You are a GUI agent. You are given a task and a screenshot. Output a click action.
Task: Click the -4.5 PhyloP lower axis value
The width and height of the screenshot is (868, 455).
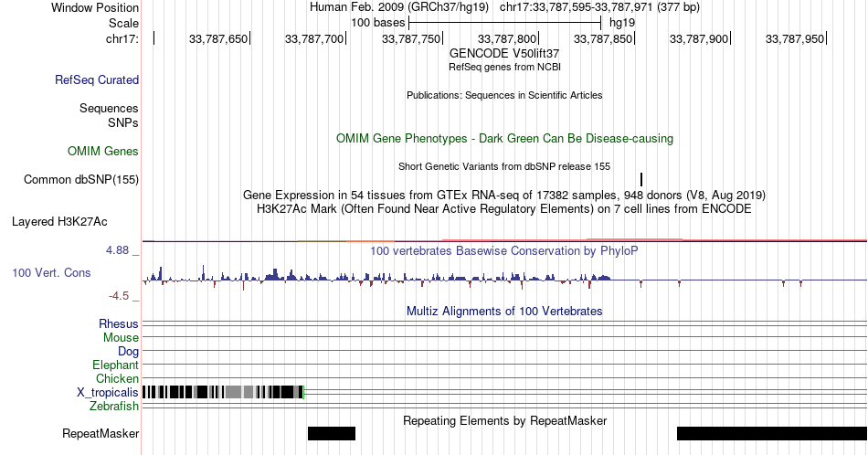tap(119, 296)
